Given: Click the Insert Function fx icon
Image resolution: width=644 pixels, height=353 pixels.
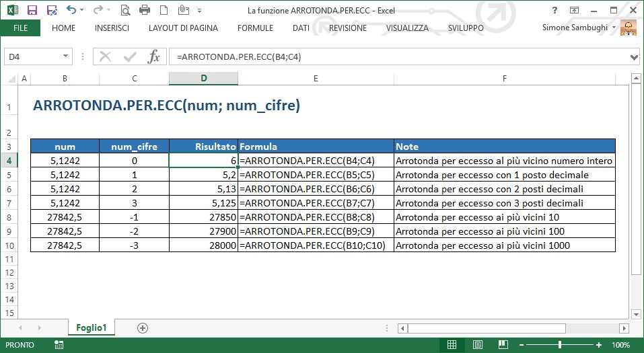Looking at the screenshot, I should pyautogui.click(x=154, y=57).
